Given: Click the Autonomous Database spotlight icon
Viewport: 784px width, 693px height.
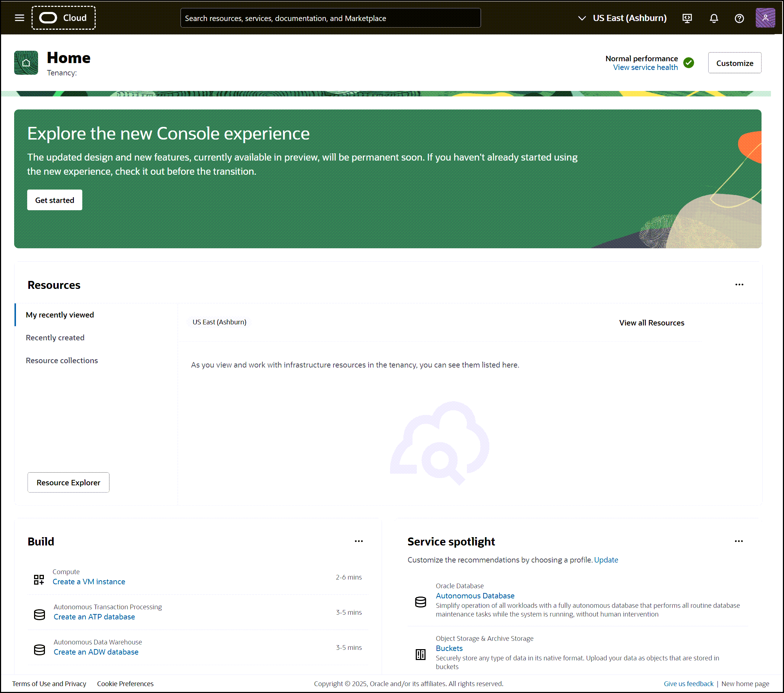Looking at the screenshot, I should click(x=420, y=602).
